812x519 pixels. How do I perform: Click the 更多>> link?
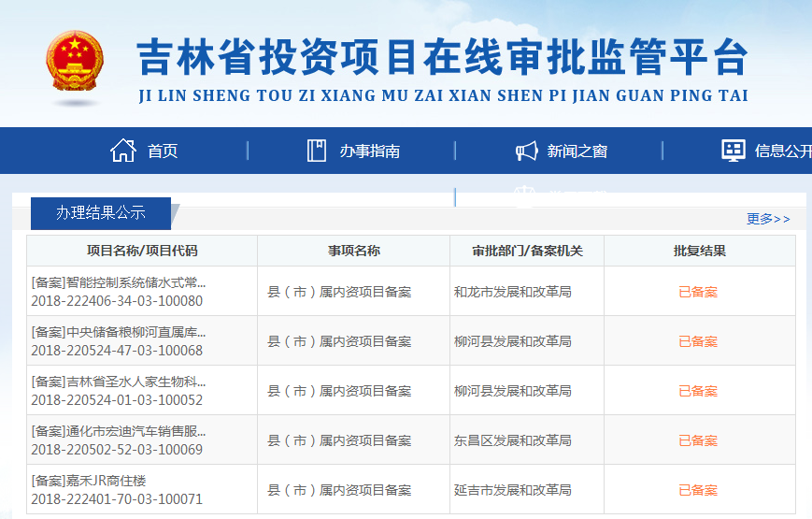click(767, 219)
